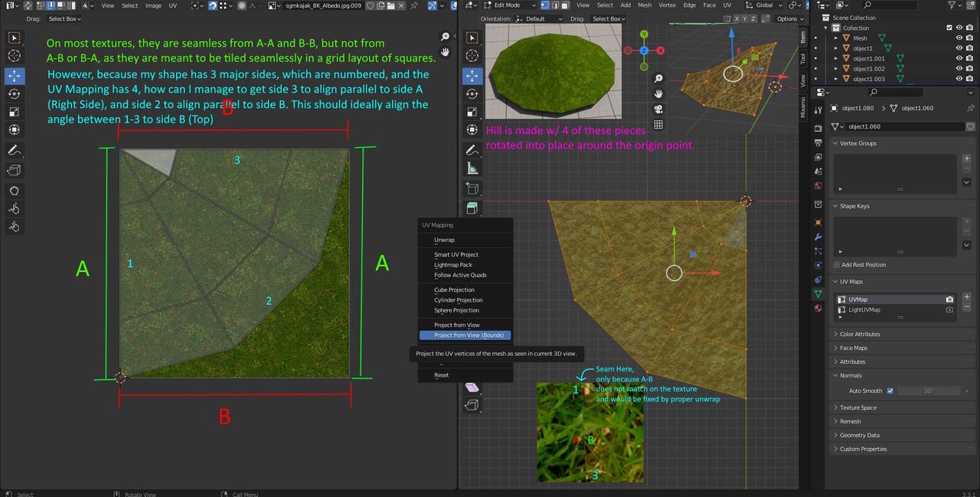980x497 pixels.
Task: Hide object1.001 with its eye icon
Action: point(959,58)
